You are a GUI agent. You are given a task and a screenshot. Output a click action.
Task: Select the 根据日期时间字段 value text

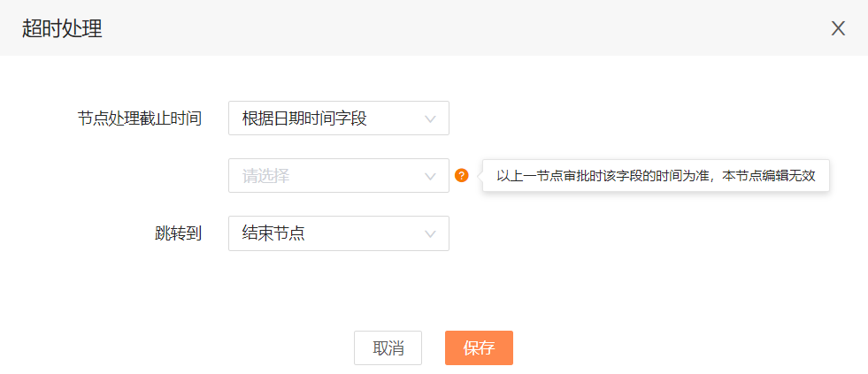click(x=304, y=118)
